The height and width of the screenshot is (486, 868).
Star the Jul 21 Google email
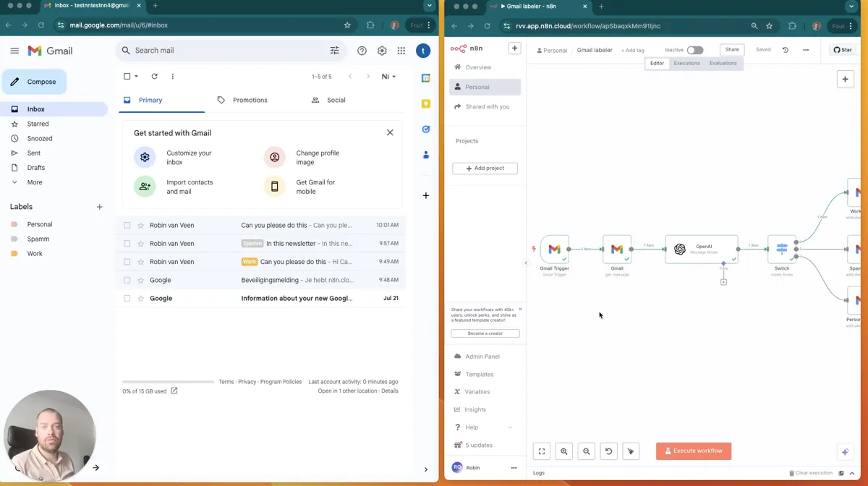pos(141,298)
